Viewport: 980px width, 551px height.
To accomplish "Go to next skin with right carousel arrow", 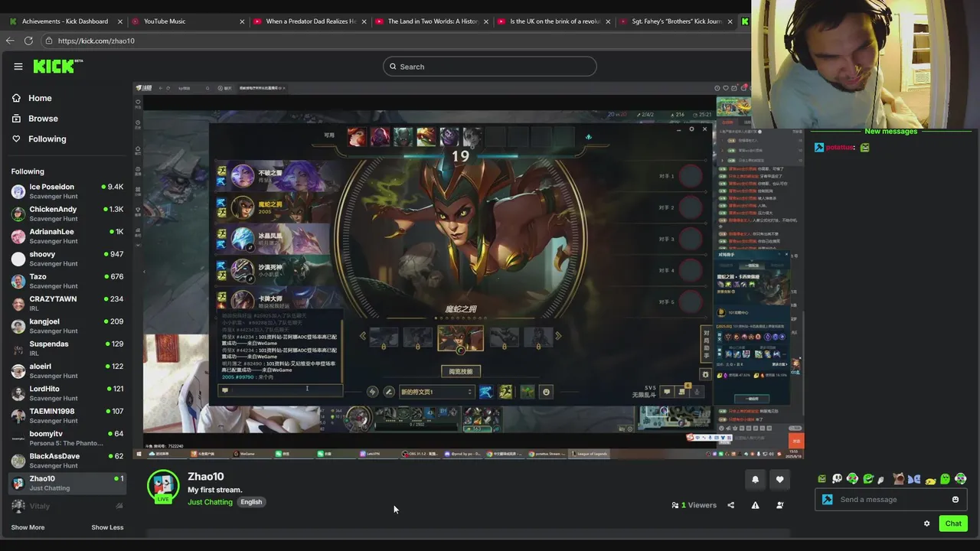I will 558,336.
